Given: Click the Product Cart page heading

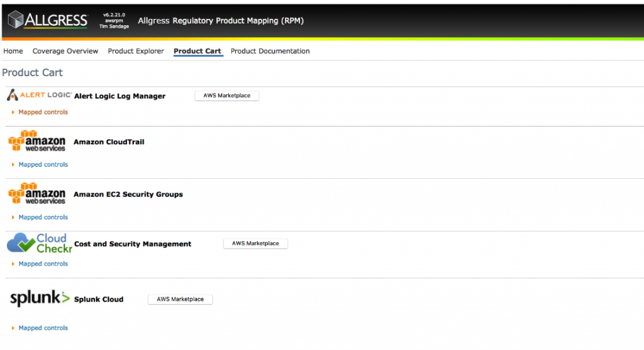Looking at the screenshot, I should [33, 72].
